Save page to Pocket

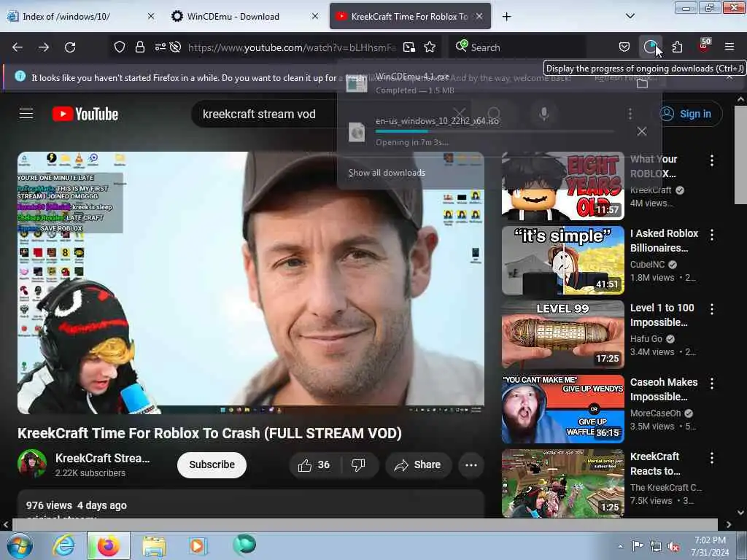(624, 47)
